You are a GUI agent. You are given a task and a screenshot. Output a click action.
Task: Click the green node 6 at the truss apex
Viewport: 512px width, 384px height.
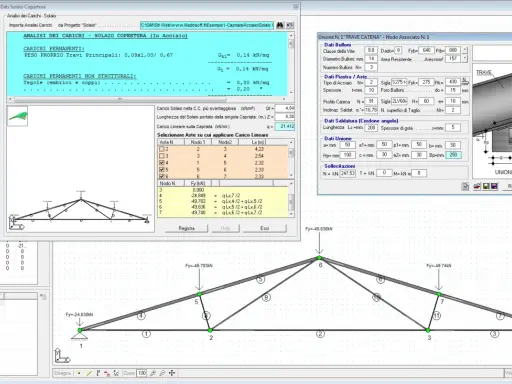click(319, 258)
